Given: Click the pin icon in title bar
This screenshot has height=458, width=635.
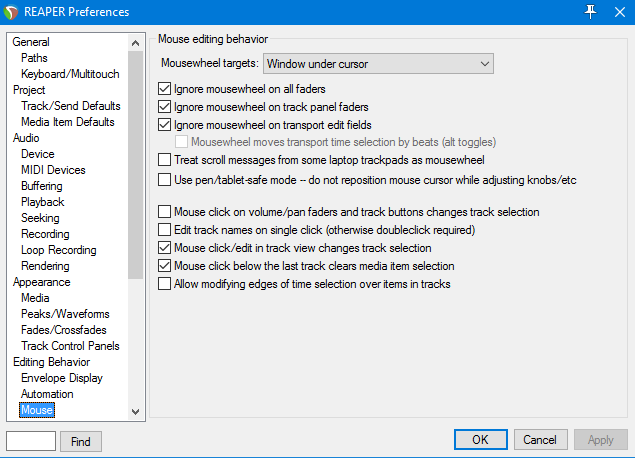Looking at the screenshot, I should (x=590, y=10).
